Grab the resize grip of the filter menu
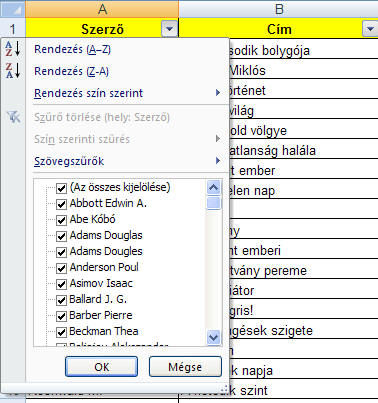The height and width of the screenshot is (403, 378). (x=224, y=389)
